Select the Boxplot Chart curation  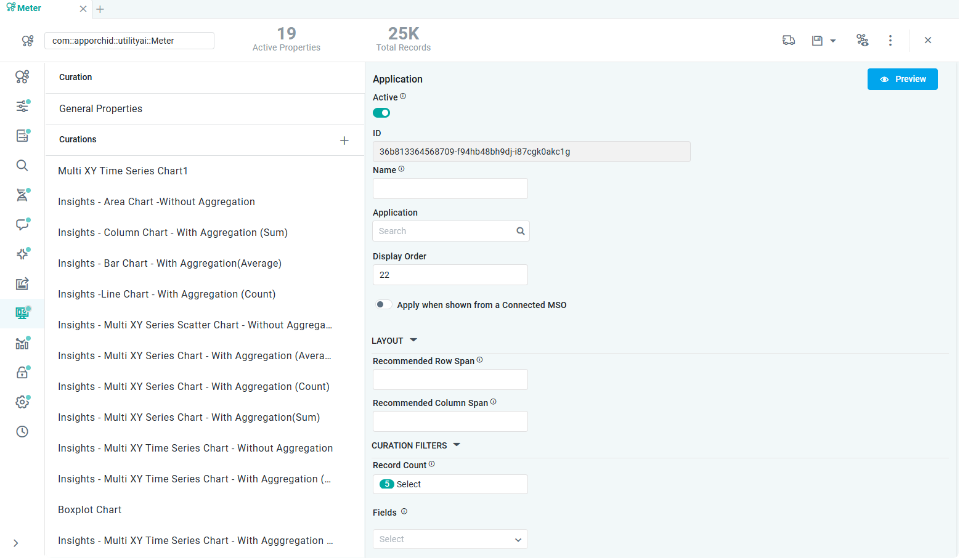click(90, 510)
